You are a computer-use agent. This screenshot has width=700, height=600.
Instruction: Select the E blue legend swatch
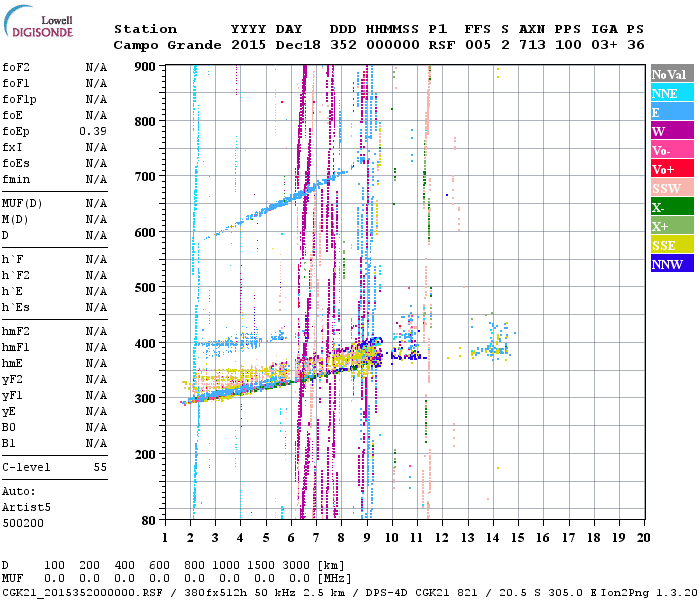coord(672,112)
